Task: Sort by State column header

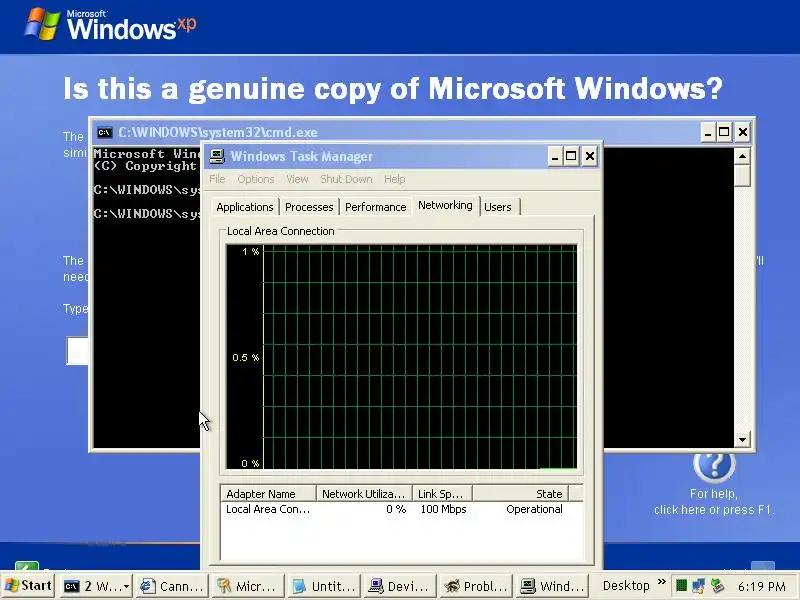Action: (x=520, y=493)
